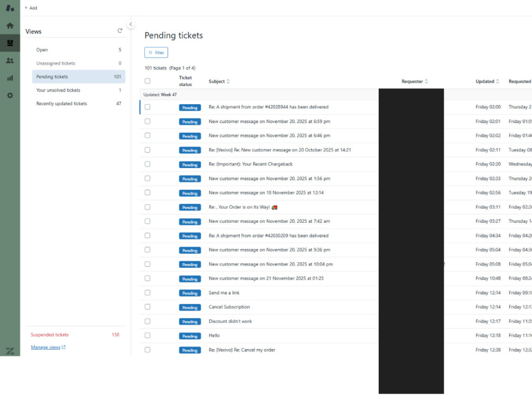Open the Hello ticket subject
Image resolution: width=532 pixels, height=399 pixels.
click(214, 335)
